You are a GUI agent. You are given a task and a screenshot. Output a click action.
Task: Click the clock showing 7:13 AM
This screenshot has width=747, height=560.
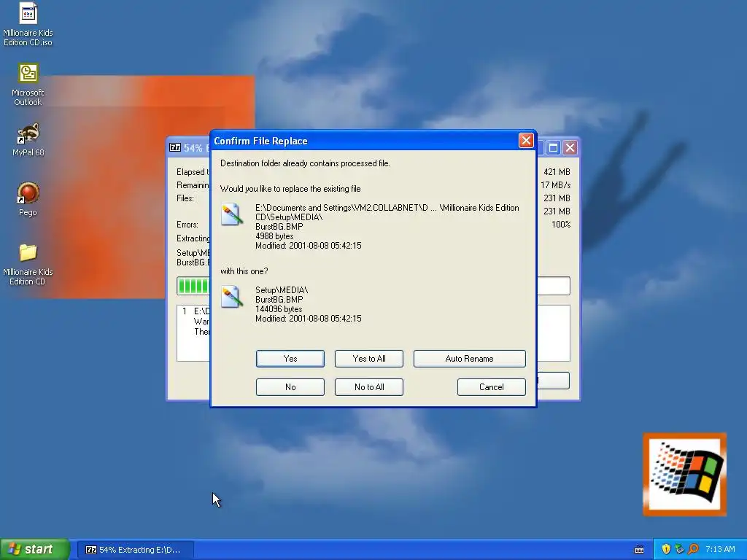[x=720, y=549]
